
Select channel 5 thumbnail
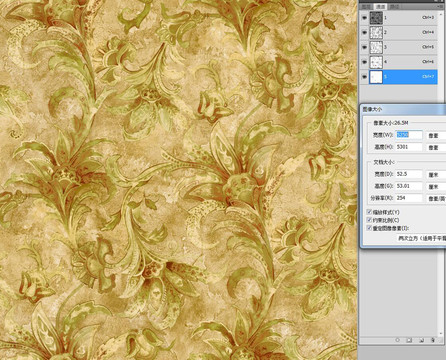pyautogui.click(x=376, y=77)
